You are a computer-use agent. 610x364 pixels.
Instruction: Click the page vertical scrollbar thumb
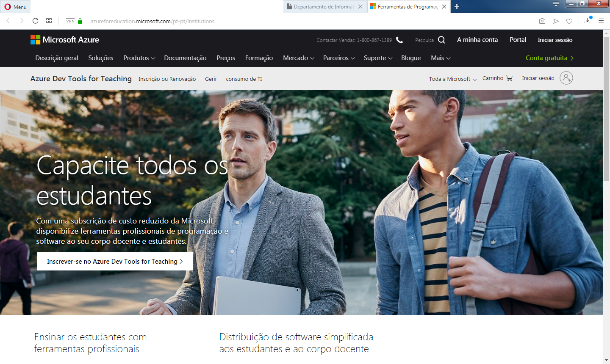tap(606, 109)
